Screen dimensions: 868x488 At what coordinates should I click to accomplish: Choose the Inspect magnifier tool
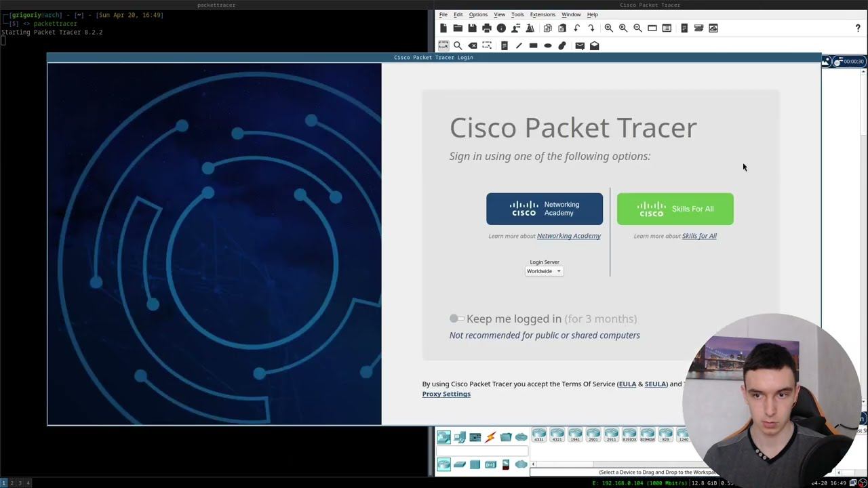[x=458, y=45]
